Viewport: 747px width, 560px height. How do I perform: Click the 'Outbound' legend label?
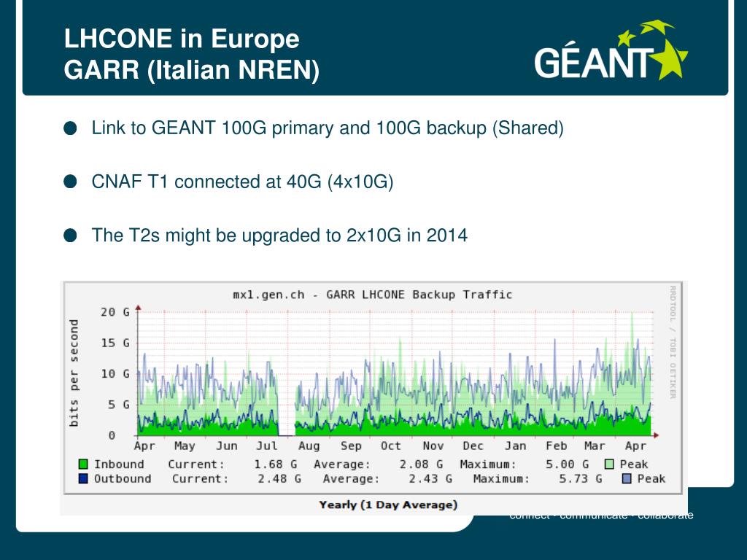pos(123,478)
